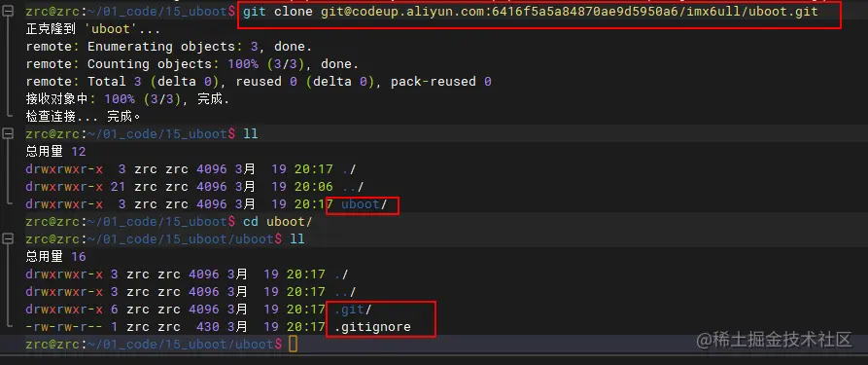Click the git clone command text
868x365 pixels.
point(530,11)
